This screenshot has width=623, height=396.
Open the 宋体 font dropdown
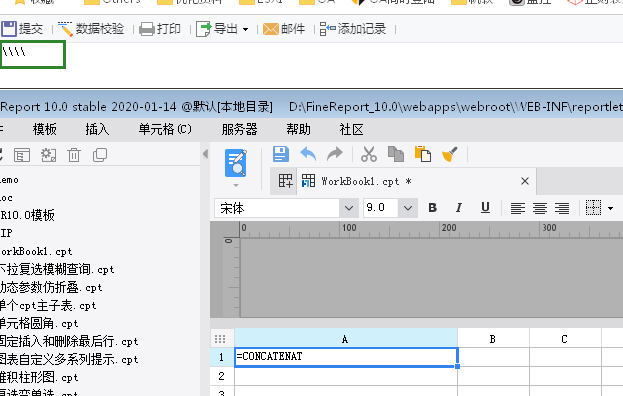(x=348, y=208)
